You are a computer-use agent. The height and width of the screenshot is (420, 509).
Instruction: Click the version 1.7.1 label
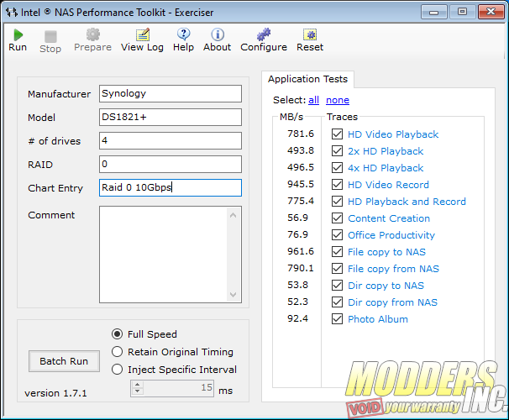[55, 393]
